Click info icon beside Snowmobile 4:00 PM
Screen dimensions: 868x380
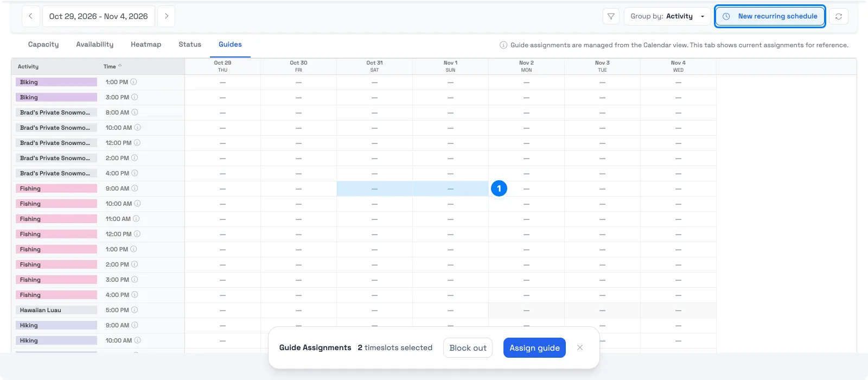tap(135, 173)
